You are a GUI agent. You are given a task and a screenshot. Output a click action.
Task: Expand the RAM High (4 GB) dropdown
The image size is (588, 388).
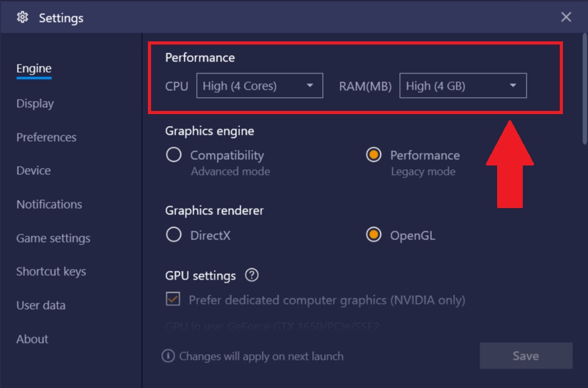[x=463, y=86]
